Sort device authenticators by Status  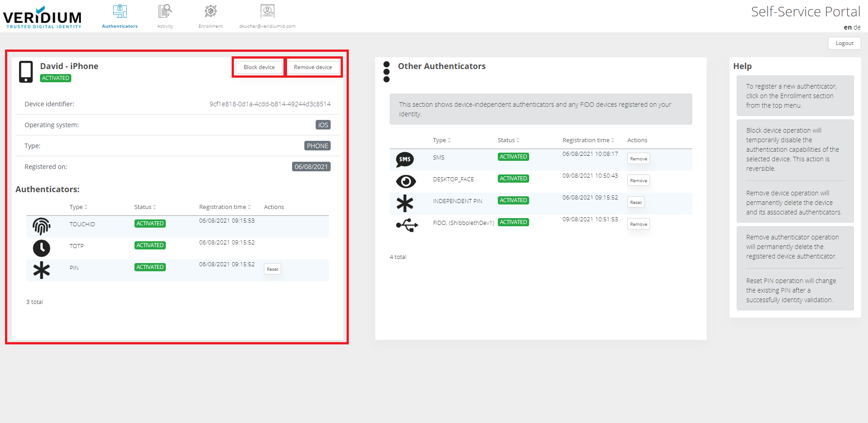click(x=145, y=207)
